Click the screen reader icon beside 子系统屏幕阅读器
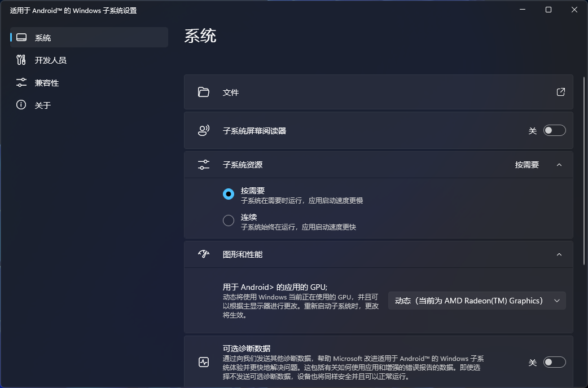588x388 pixels. 204,130
